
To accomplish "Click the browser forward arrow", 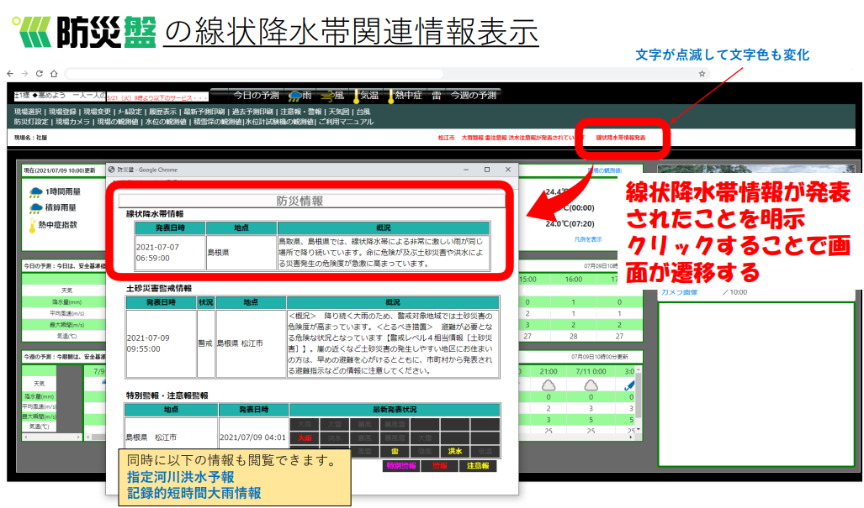I will (x=25, y=73).
